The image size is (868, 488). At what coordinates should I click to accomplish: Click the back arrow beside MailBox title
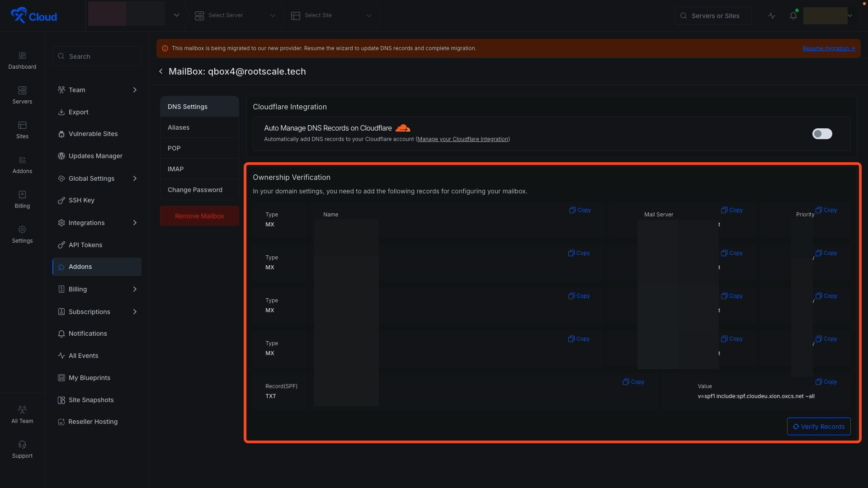tap(161, 71)
